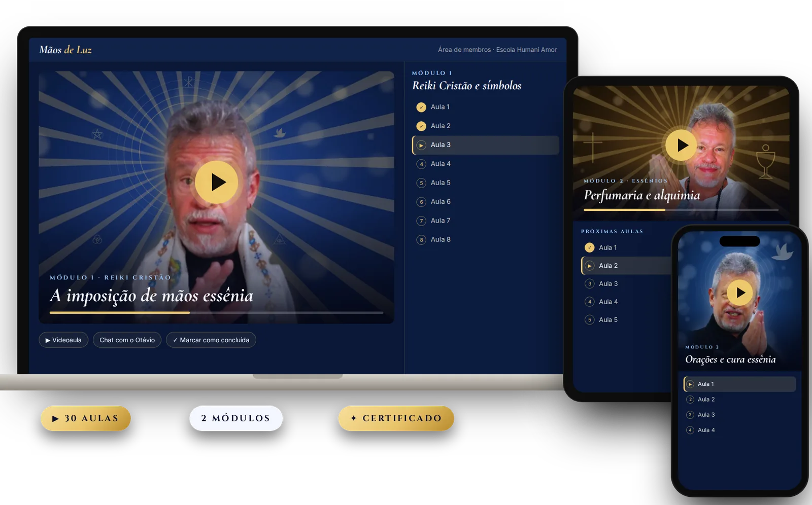Open Aula 4 label on the phone

(x=706, y=430)
